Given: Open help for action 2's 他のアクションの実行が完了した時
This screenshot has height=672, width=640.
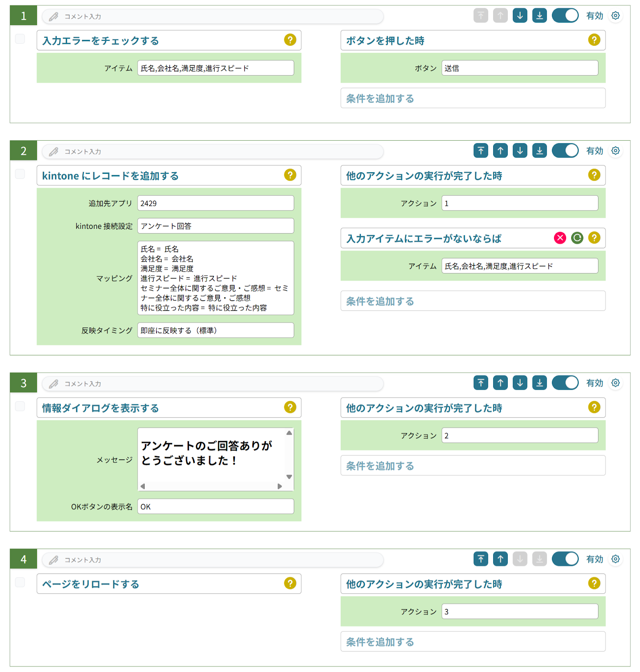Looking at the screenshot, I should pos(594,175).
